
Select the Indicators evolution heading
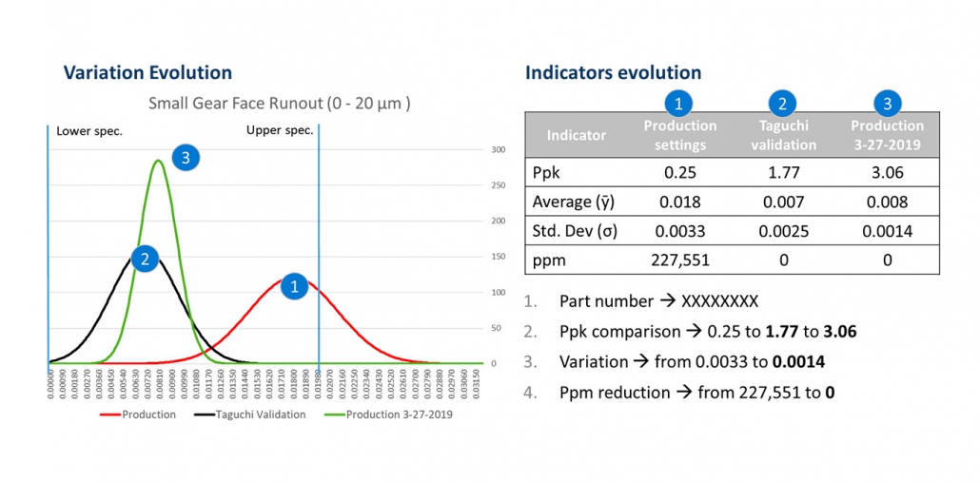tap(613, 72)
